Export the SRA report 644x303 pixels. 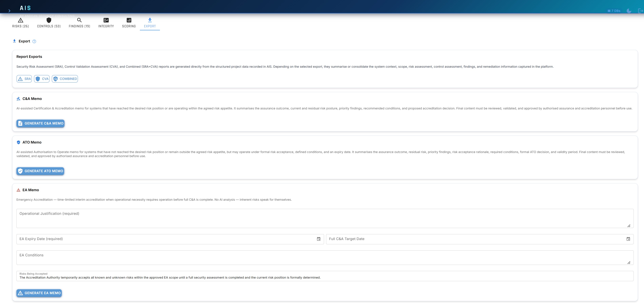(x=24, y=79)
